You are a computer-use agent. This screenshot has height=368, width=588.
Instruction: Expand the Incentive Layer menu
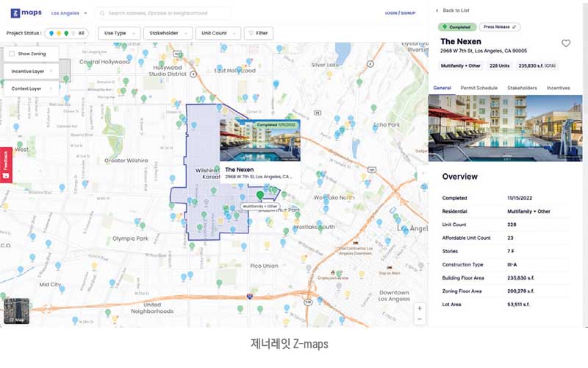point(30,71)
